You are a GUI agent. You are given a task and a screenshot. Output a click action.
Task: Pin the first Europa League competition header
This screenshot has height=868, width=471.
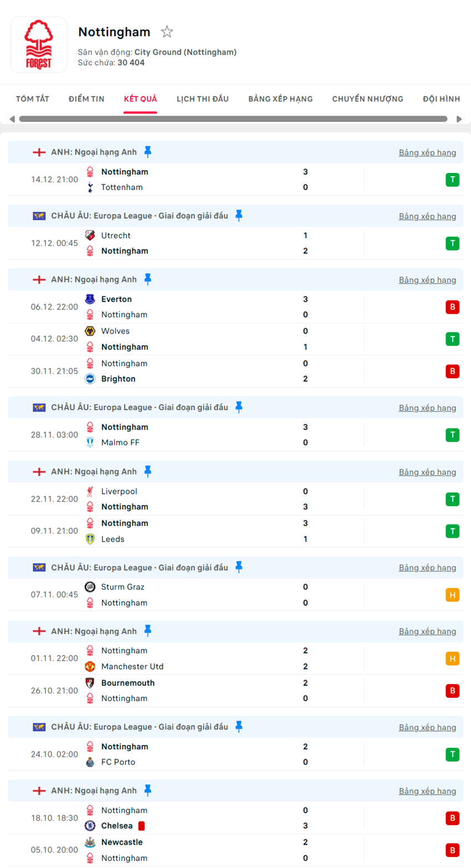point(239,216)
